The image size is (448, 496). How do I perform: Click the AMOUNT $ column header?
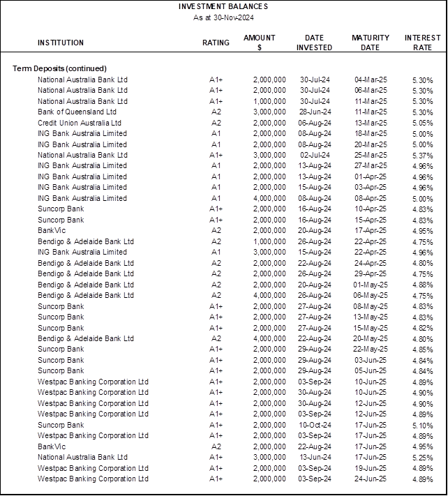[x=260, y=43]
